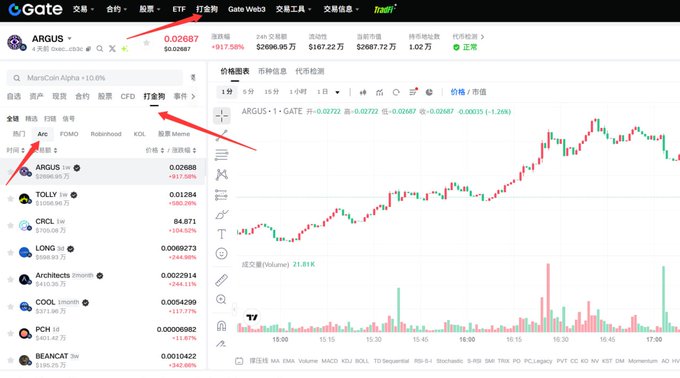Add the MACD indicator
This screenshot has height=378, width=680.
pos(329,361)
